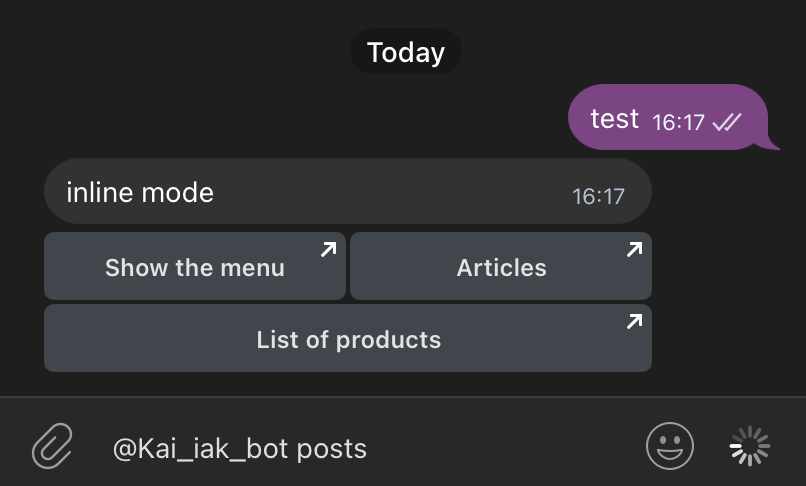This screenshot has height=486, width=806.
Task: Place cursor after the word posts
Action: [x=368, y=449]
